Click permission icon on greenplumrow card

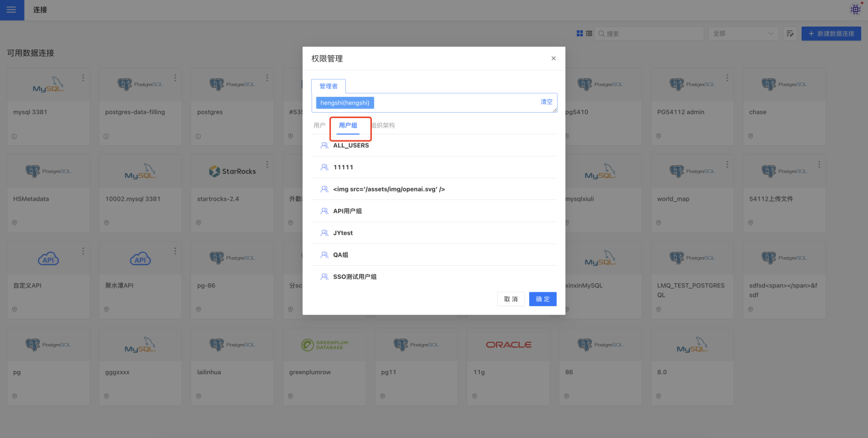pyautogui.click(x=291, y=396)
